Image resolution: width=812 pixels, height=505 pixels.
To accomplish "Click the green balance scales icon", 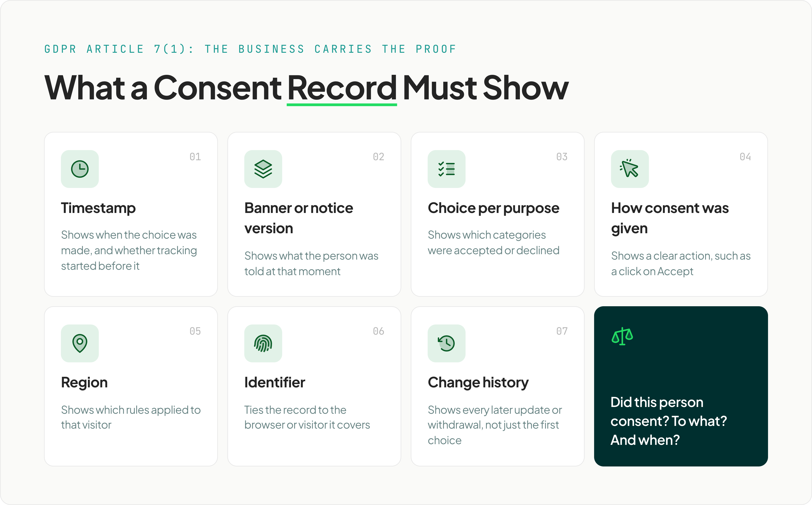I will pos(622,336).
